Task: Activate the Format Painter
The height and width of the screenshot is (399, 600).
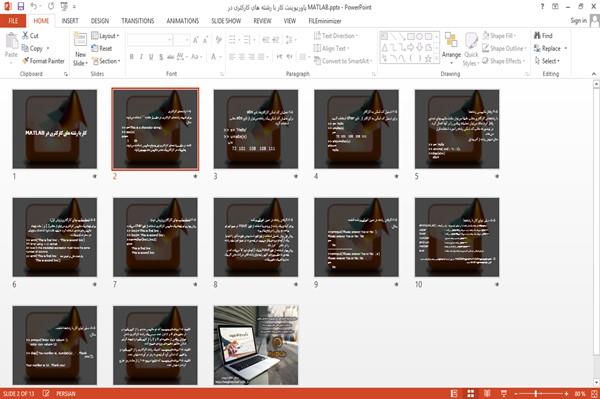Action: coord(43,61)
